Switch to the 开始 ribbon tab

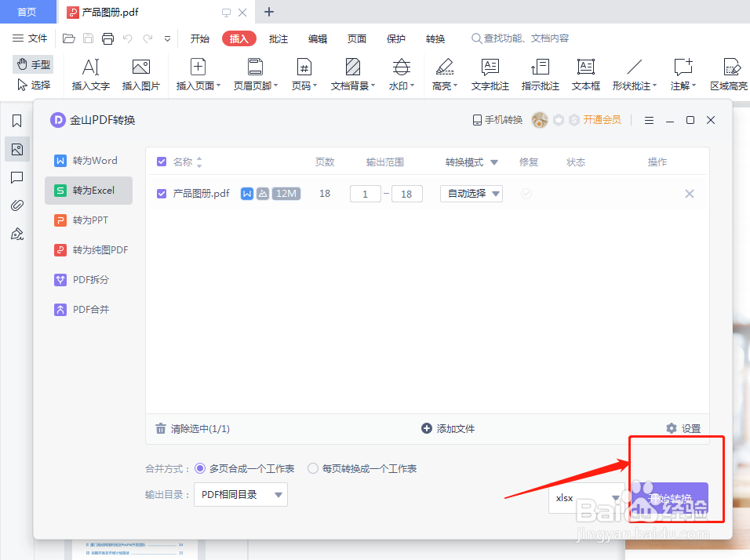[200, 38]
